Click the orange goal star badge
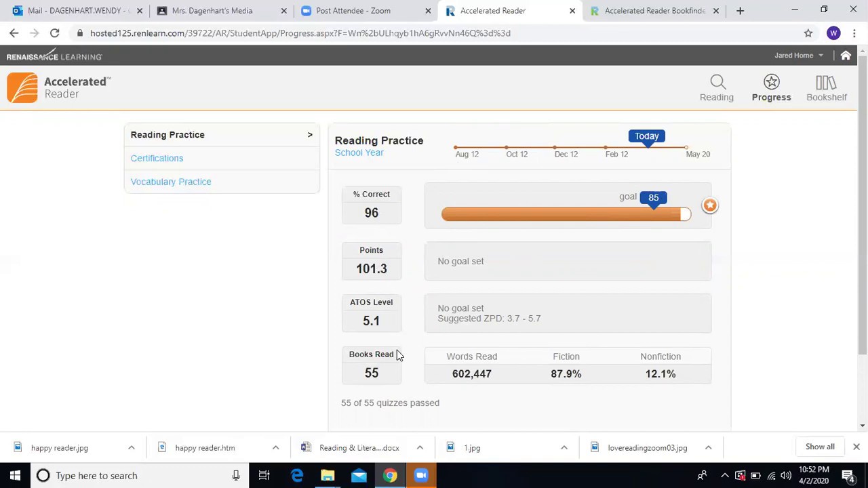 click(710, 205)
